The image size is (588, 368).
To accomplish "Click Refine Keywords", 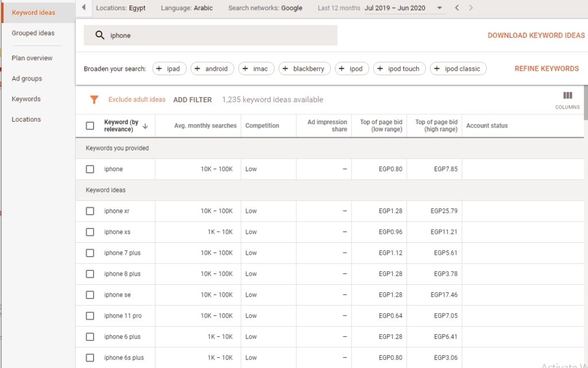I will click(547, 68).
